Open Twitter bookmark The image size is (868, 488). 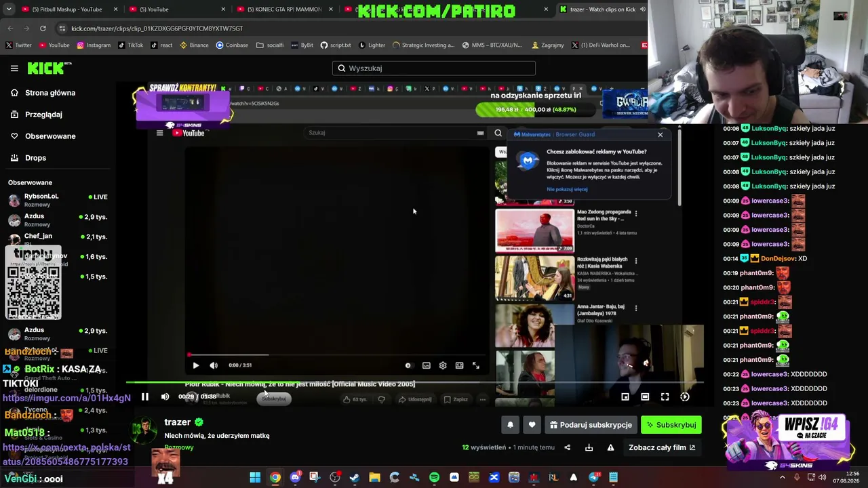point(18,45)
